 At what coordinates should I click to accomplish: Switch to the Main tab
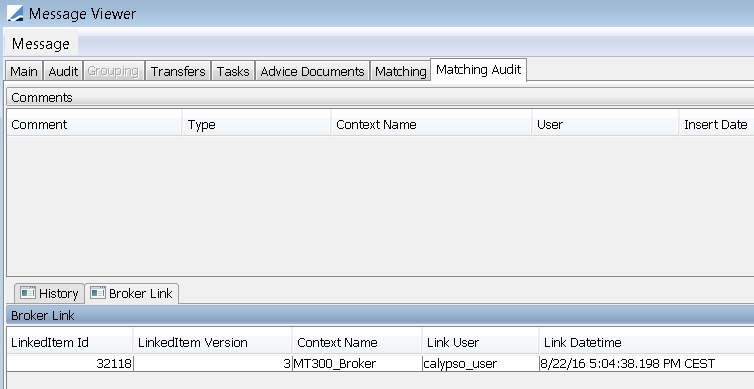(x=24, y=71)
